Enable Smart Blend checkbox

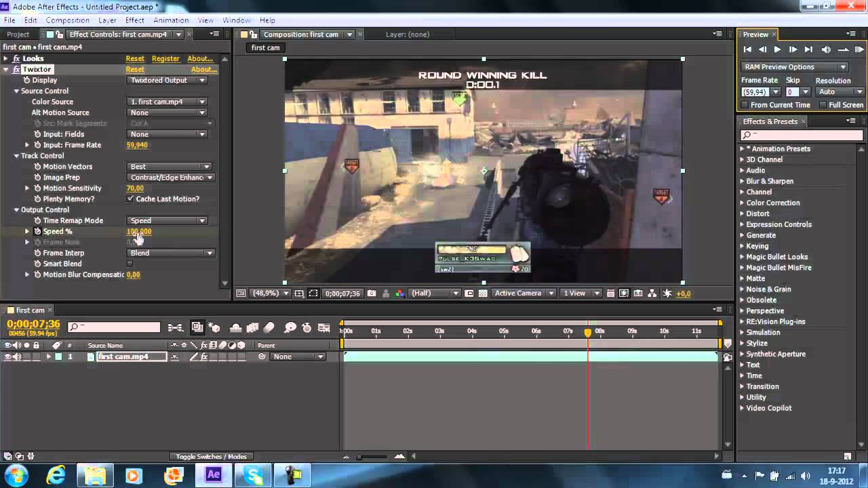(130, 264)
